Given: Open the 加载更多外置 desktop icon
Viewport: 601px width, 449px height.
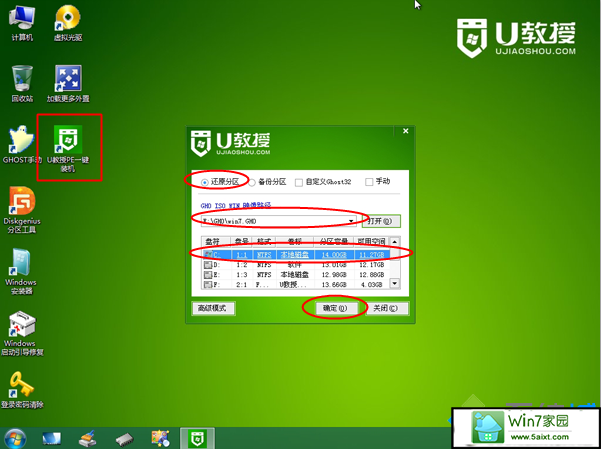Looking at the screenshot, I should (x=68, y=84).
